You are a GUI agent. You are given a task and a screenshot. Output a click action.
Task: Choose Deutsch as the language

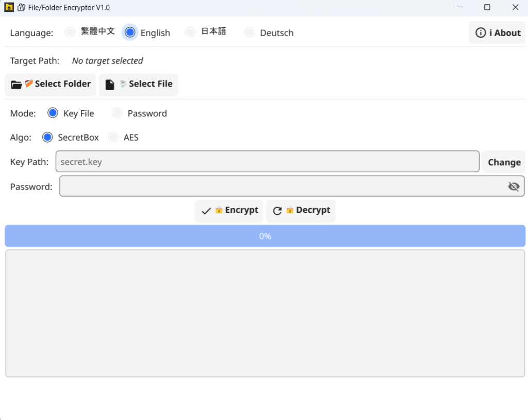[250, 32]
